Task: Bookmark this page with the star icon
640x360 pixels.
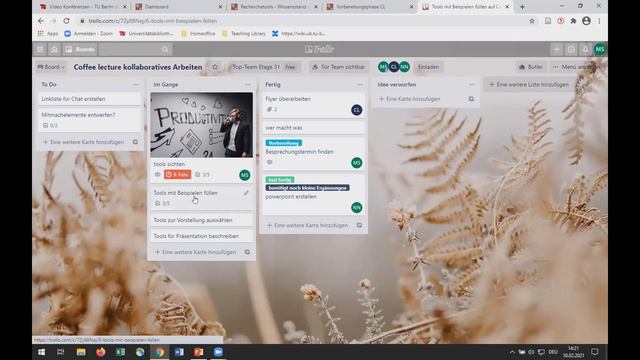Action: click(532, 21)
